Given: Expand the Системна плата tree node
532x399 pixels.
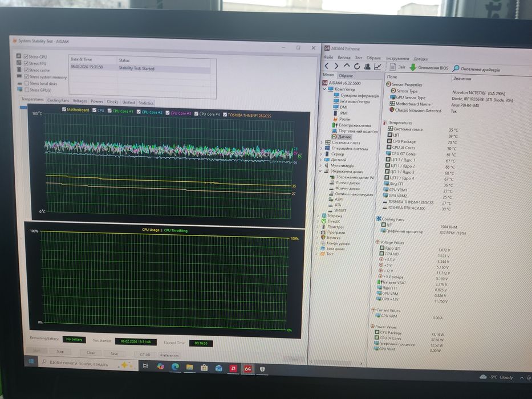Looking at the screenshot, I should [x=322, y=142].
